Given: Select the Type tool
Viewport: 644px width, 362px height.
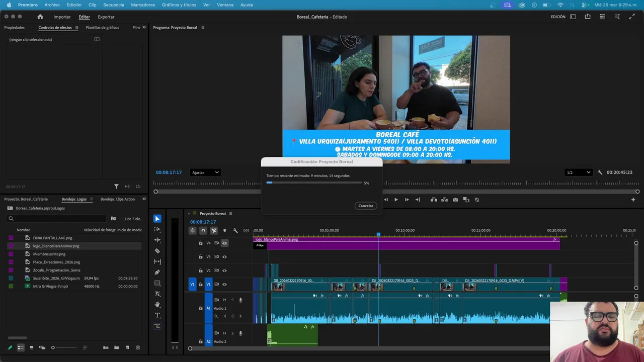Looking at the screenshot, I should (x=157, y=315).
